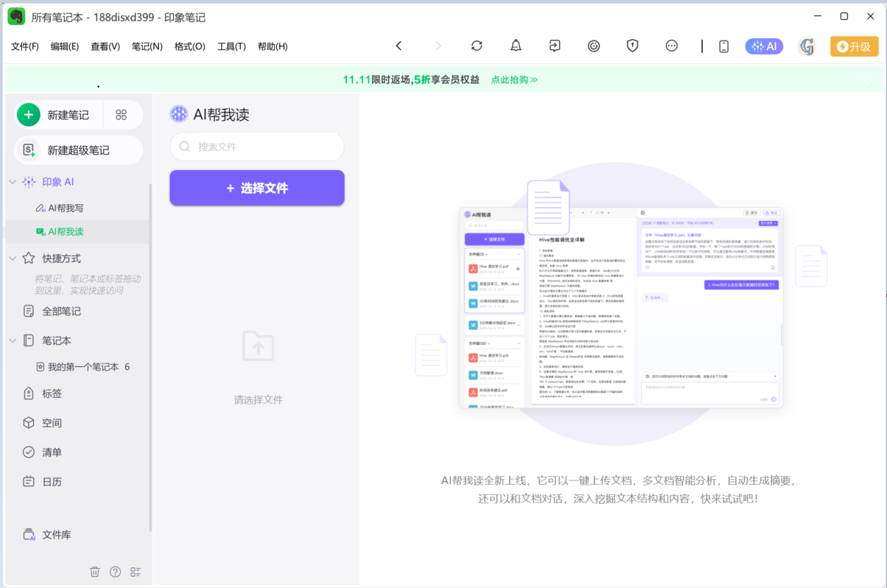The width and height of the screenshot is (887, 588).
Task: Click the 选择文件 button
Action: 257,188
